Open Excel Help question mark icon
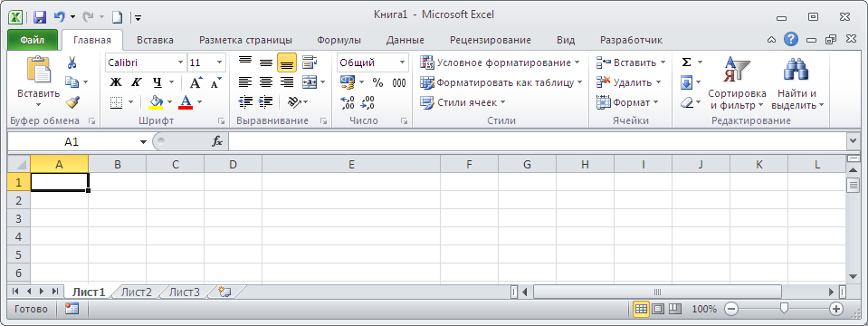The width and height of the screenshot is (868, 326). click(x=791, y=39)
